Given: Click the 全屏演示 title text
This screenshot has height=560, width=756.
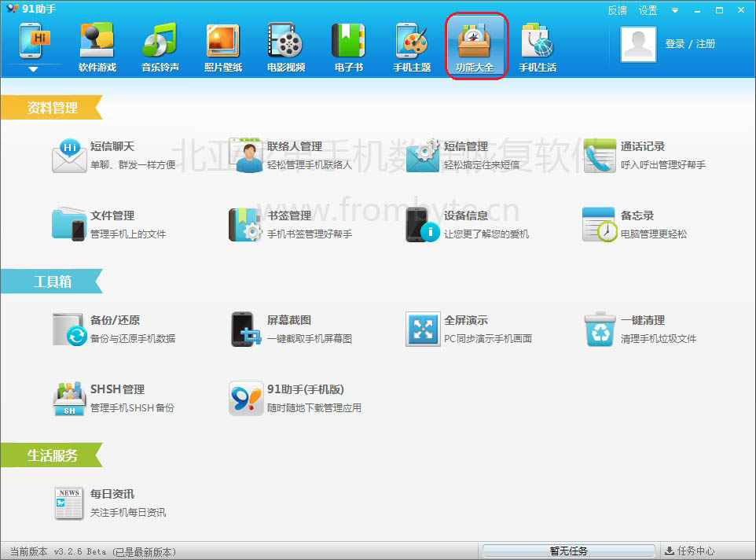Looking at the screenshot, I should 466,320.
